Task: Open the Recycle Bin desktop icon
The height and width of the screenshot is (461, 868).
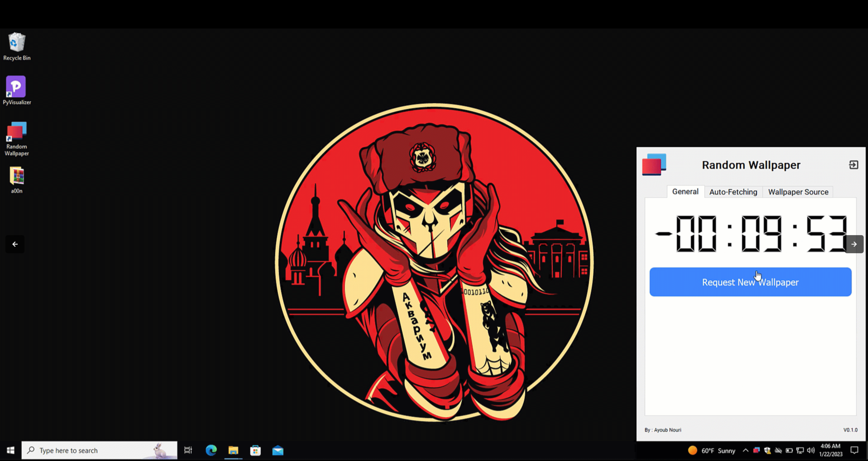Action: (17, 47)
